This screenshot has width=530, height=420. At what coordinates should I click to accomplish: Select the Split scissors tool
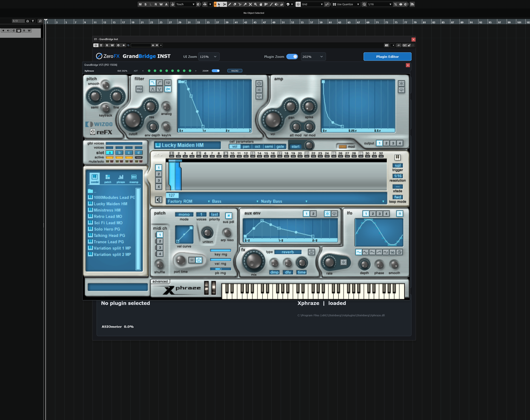[x=240, y=4]
